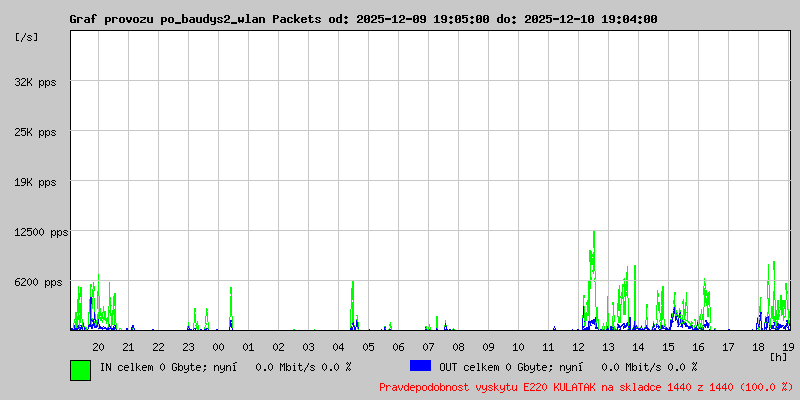
Task: Click hour label '07' on time axis
Action: [x=429, y=347]
